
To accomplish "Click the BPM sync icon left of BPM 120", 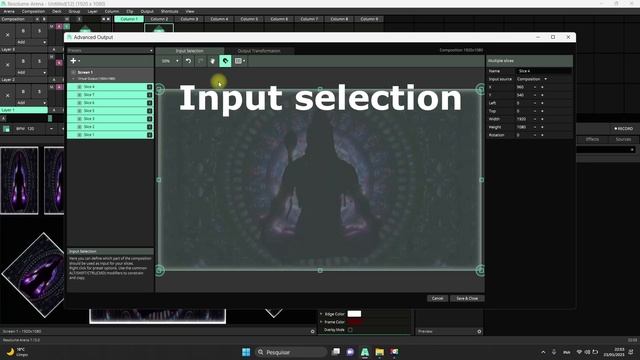I will click(7, 129).
